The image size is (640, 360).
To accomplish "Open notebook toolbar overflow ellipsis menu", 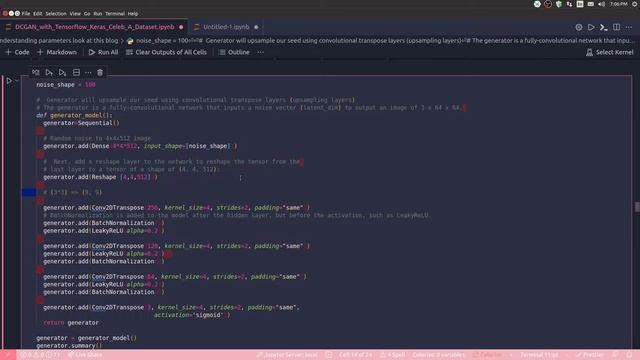I will pyautogui.click(x=260, y=52).
